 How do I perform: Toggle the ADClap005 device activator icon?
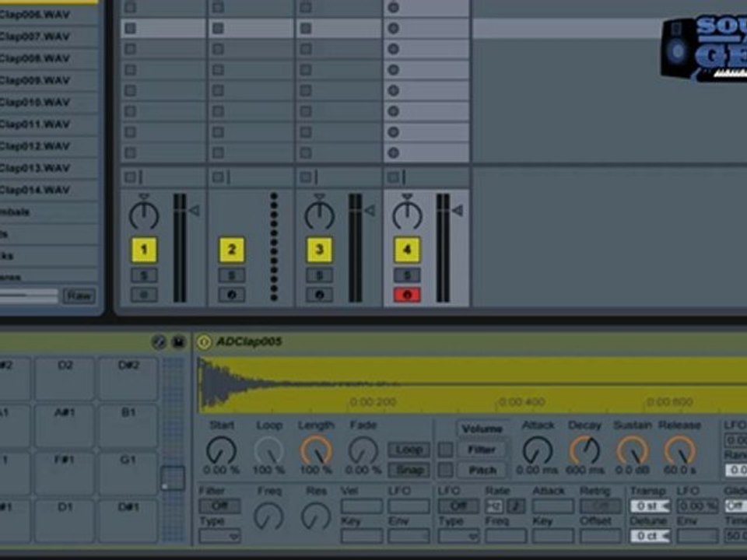pos(204,342)
